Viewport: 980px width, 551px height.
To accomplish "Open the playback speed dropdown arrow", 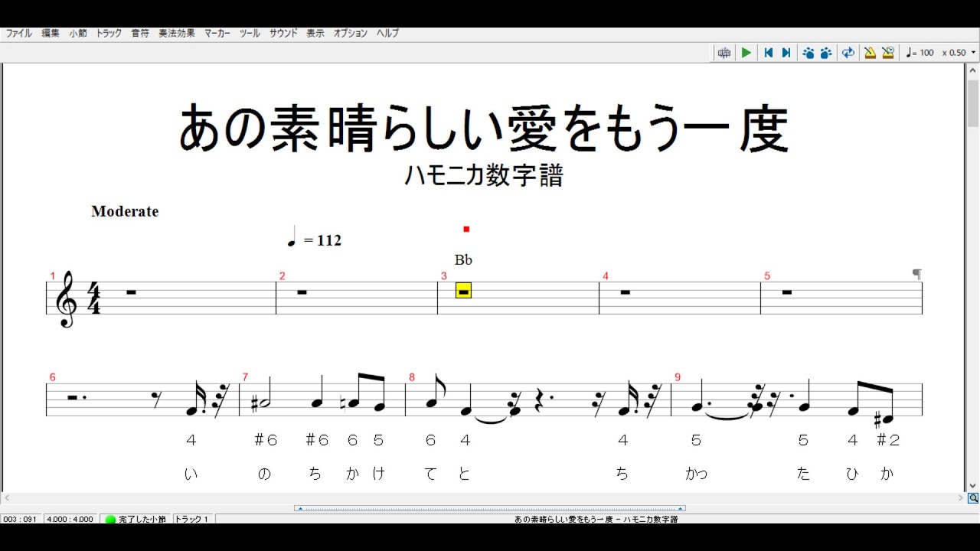I will tap(974, 53).
